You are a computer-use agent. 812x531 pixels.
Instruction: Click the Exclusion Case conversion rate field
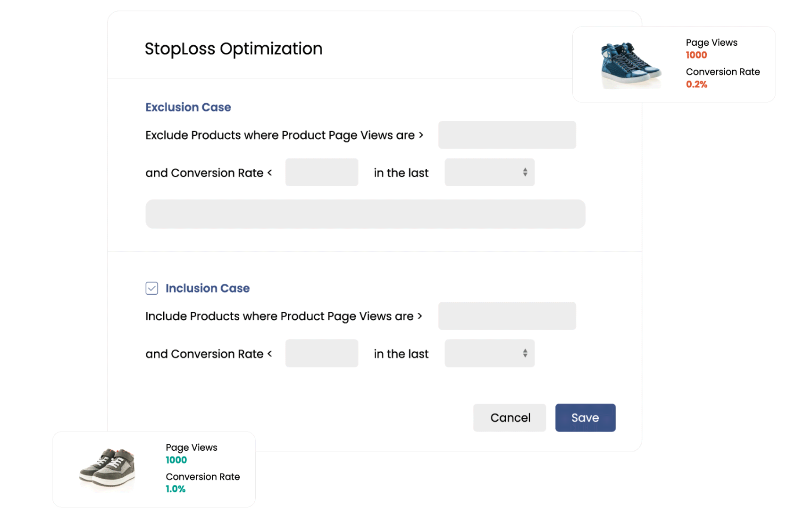click(x=321, y=172)
